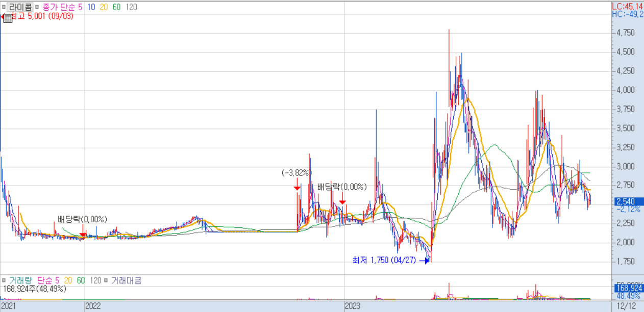This screenshot has height=312, width=644.
Task: Click the 3,500 price axis label
Action: 625,128
